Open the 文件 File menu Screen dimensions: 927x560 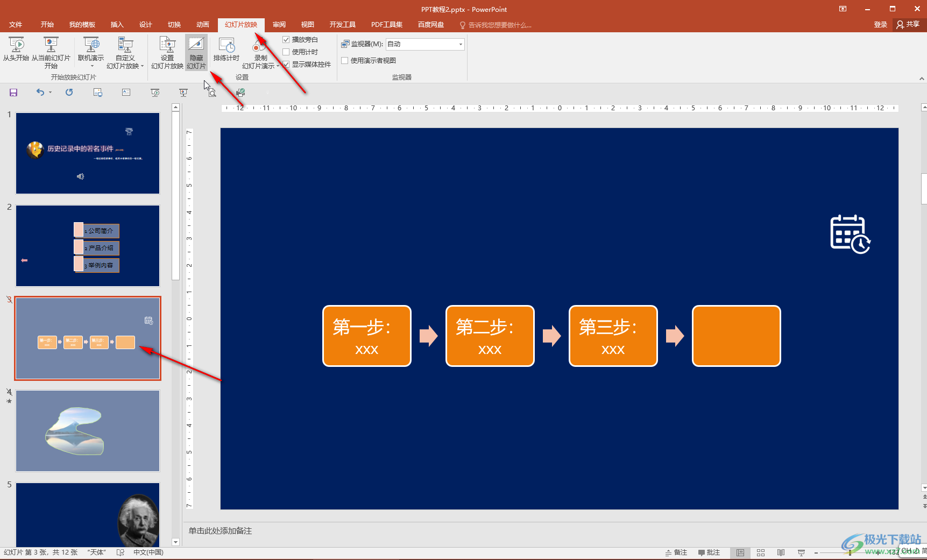[16, 25]
